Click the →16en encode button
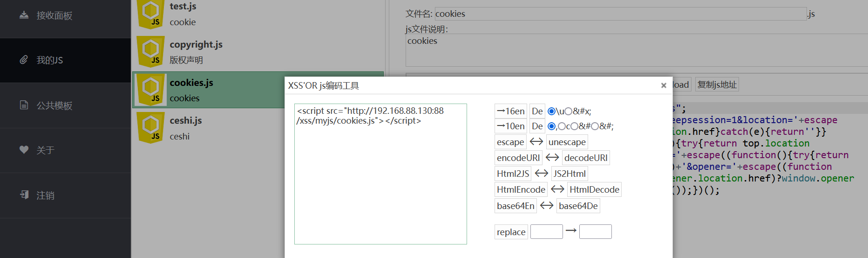Screen dimensions: 868x258 point(511,111)
